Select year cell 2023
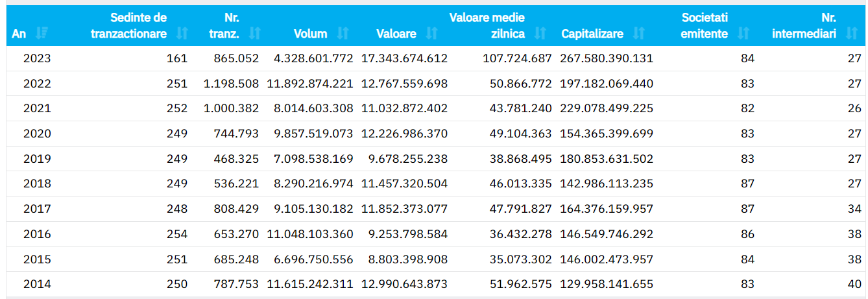Screen dimensions: 868x299 point(37,58)
